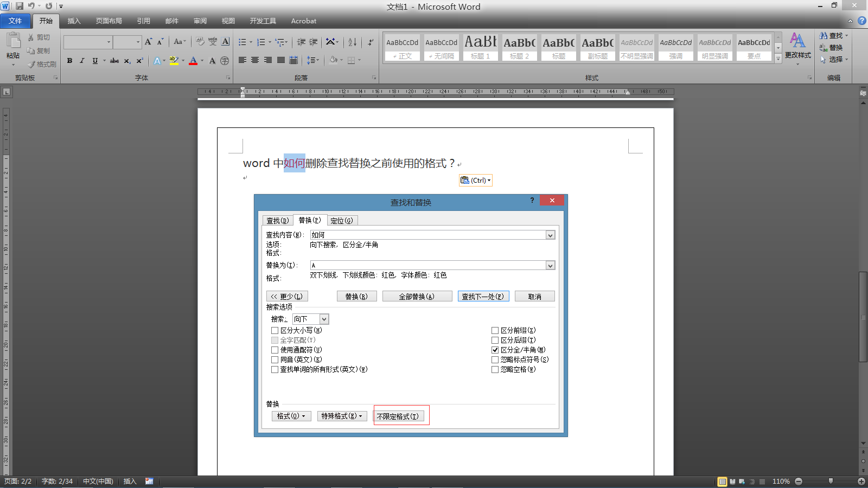Click the 不限定格式(T) button
The width and height of the screenshot is (868, 488).
click(x=398, y=416)
